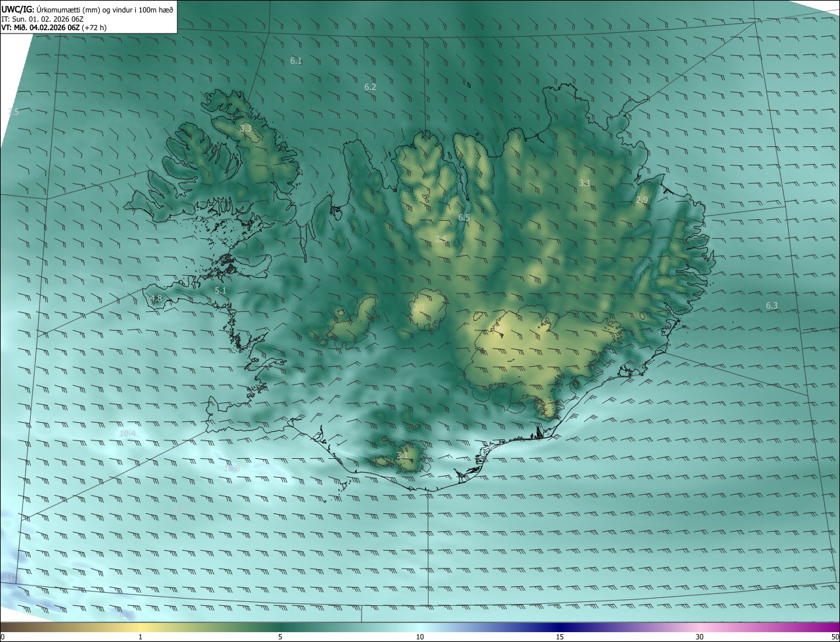Click the 5.1 value on the western peninsula
The height and width of the screenshot is (642, 840).
(220, 290)
